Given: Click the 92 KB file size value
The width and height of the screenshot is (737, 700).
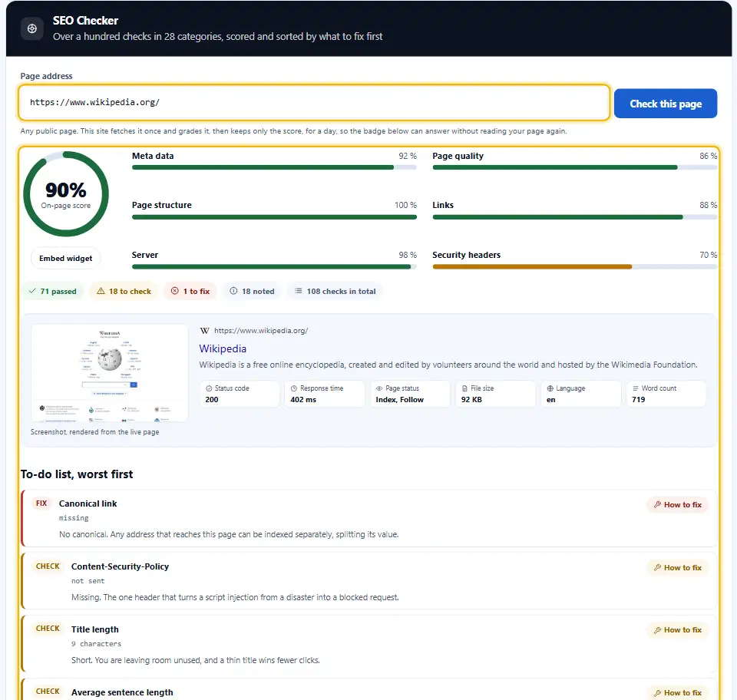Looking at the screenshot, I should pos(471,400).
